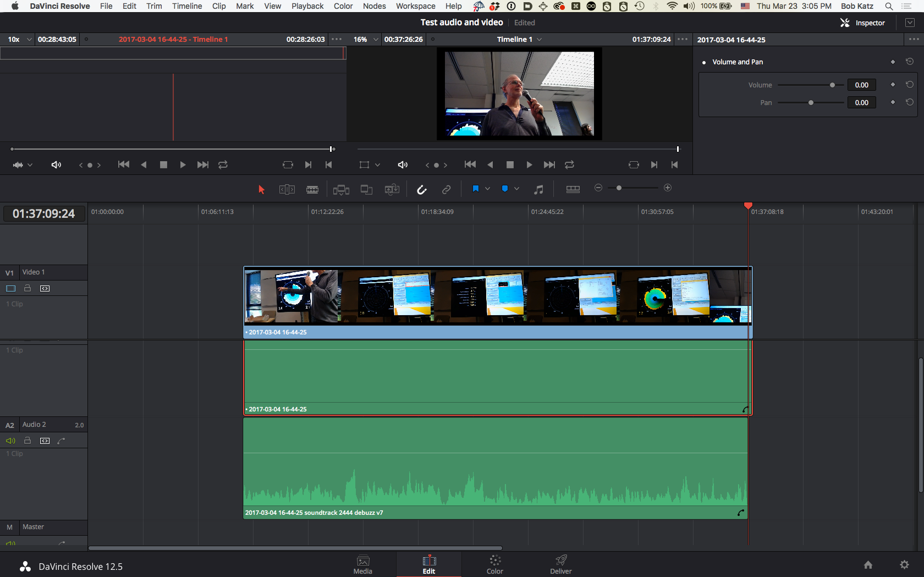Toggle Video 1 auto track selector

[45, 288]
